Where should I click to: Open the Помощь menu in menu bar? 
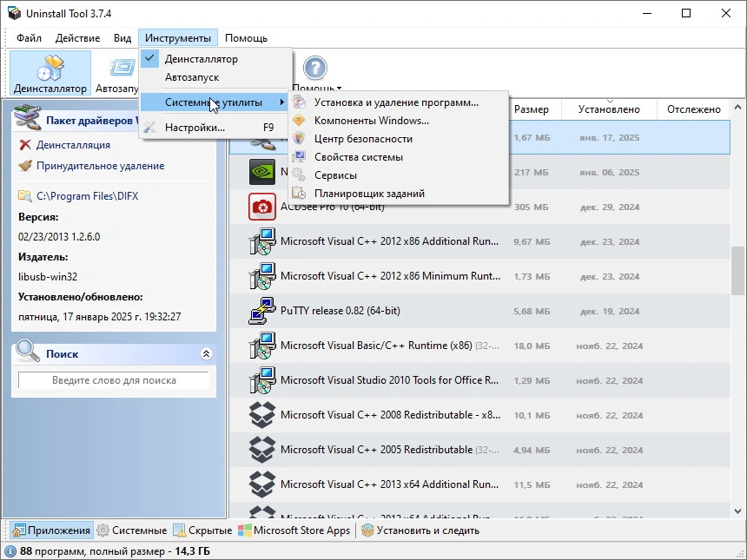click(247, 38)
